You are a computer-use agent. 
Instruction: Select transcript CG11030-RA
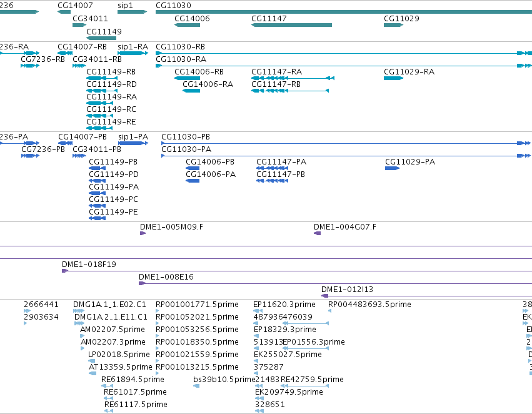(181, 59)
